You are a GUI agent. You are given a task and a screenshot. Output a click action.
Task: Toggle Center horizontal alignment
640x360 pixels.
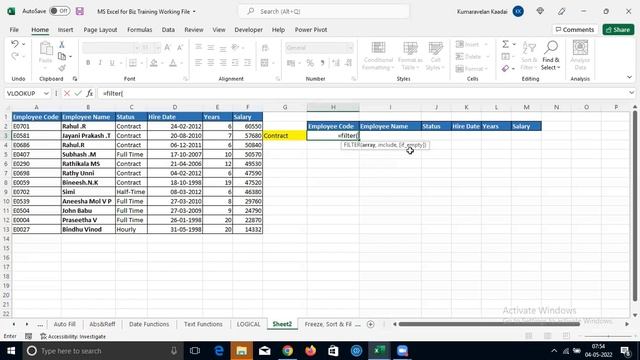click(x=211, y=63)
